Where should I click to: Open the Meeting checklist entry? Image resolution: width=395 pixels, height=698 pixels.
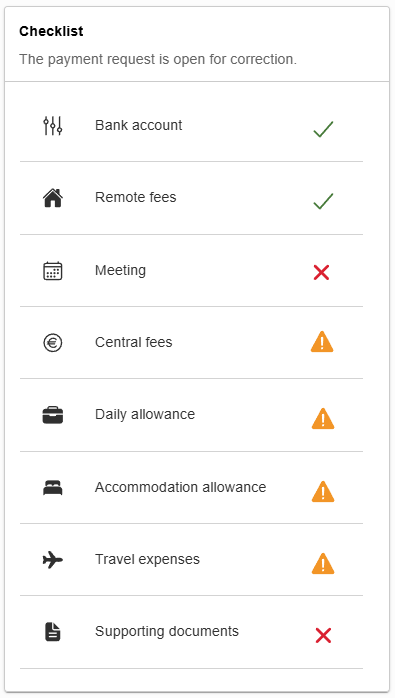pos(191,271)
